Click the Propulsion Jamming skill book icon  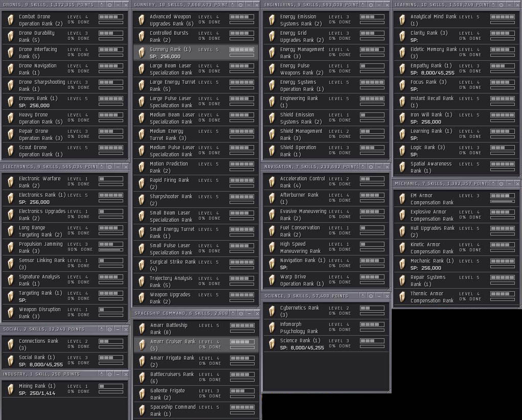[11, 247]
